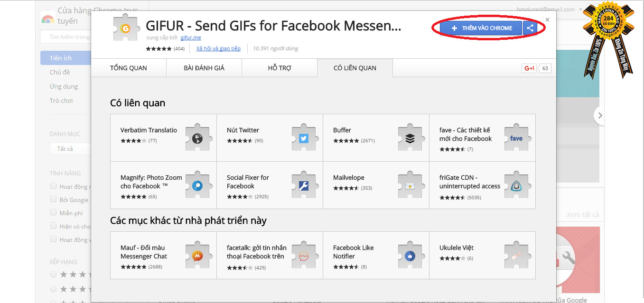Click the Social Fixer wrench icon
The width and height of the screenshot is (644, 303).
click(304, 185)
